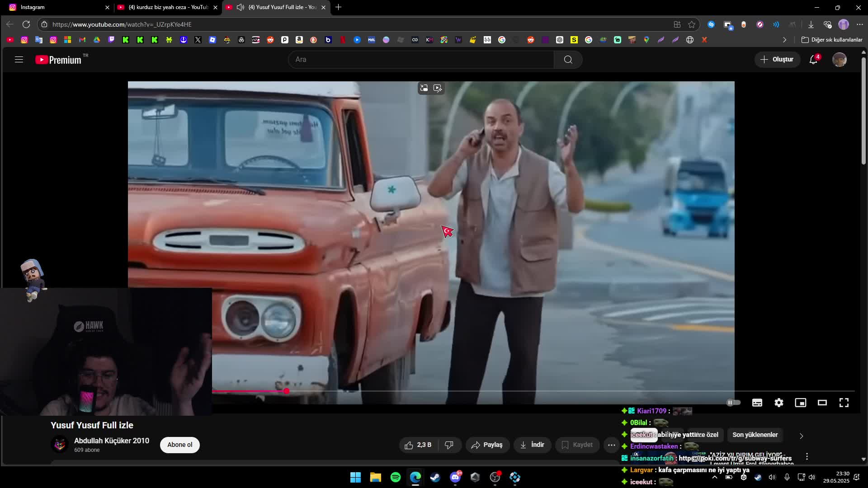Open YouTube account avatar menu

pyautogui.click(x=840, y=60)
